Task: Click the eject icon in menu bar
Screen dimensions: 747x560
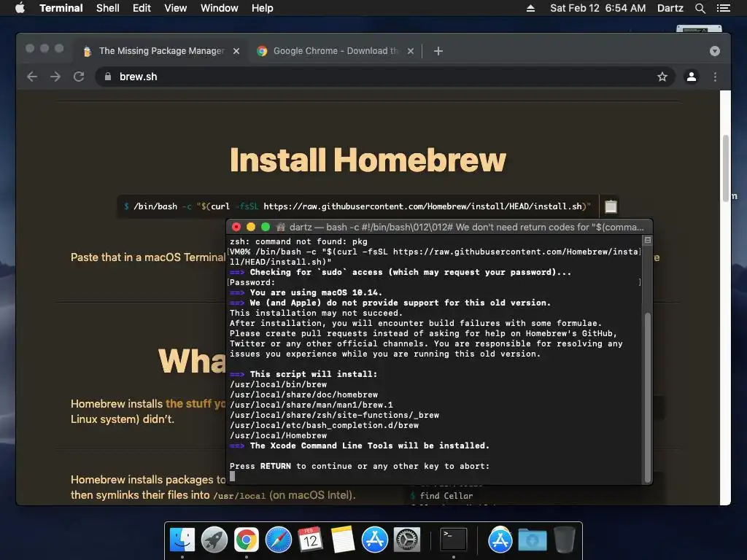Action: point(530,8)
